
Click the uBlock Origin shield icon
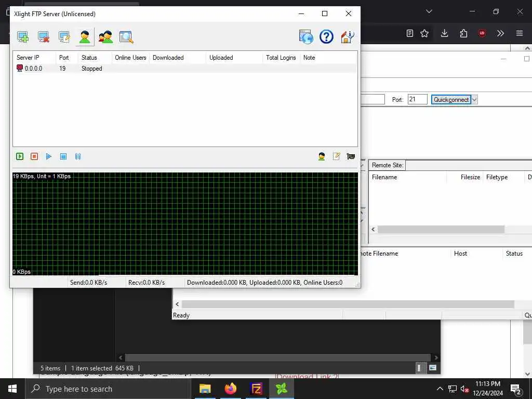[482, 33]
